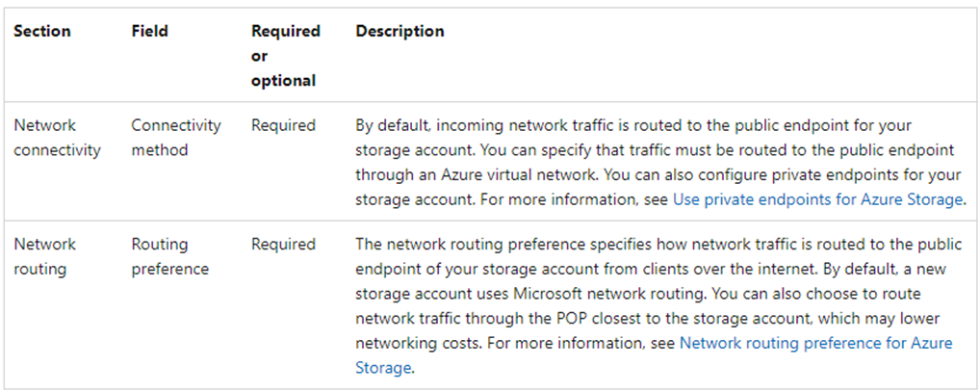The width and height of the screenshot is (980, 392).
Task: Open 'Use private endpoints for Azure Storage' link
Action: point(817,200)
